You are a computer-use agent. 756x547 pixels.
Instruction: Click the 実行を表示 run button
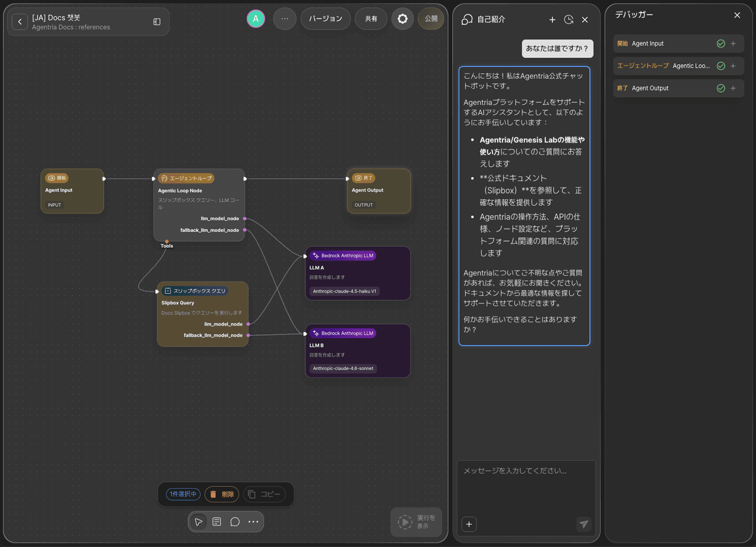417,522
